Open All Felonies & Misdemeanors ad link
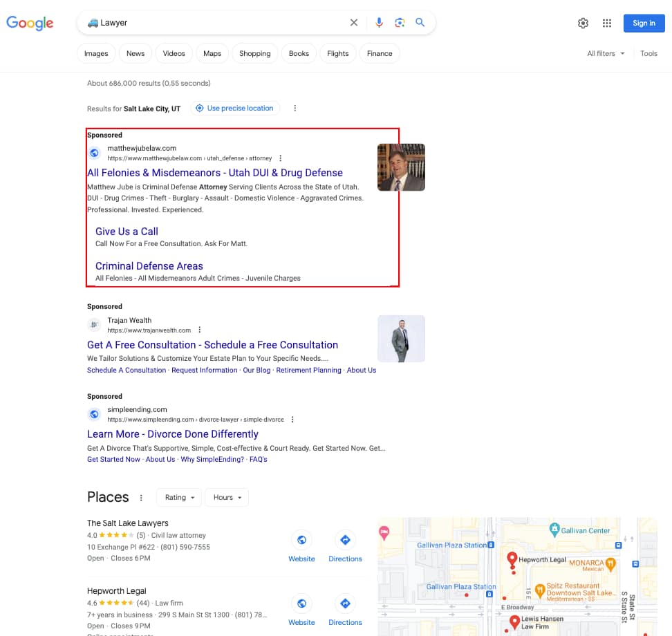Screen dimensions: 672x636 (215, 173)
